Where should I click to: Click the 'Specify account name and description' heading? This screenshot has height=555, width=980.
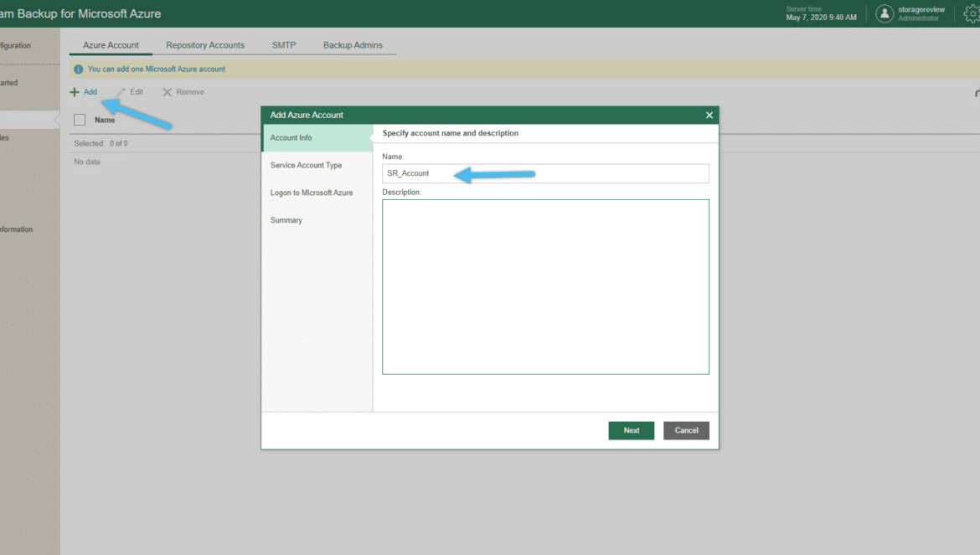(450, 133)
